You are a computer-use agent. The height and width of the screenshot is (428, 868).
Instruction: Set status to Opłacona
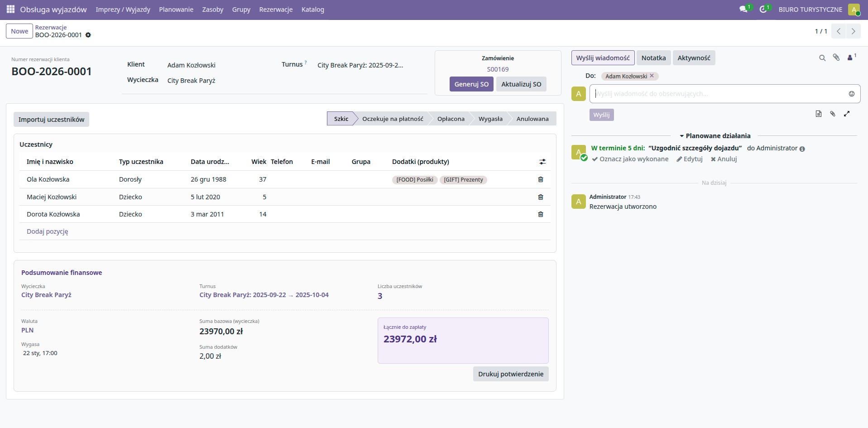coord(451,119)
